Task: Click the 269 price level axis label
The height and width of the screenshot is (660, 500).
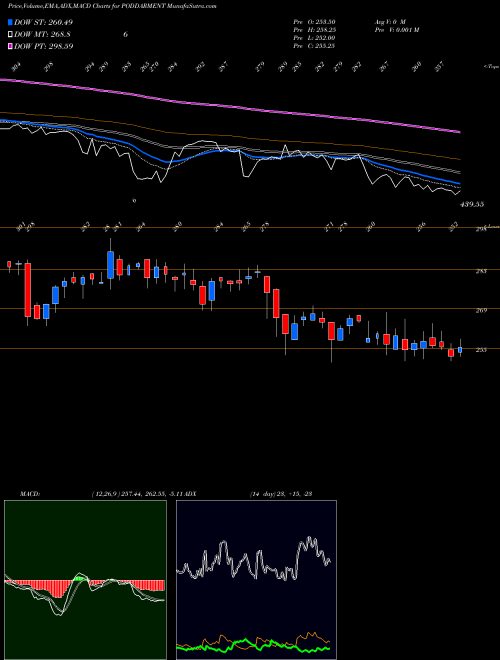Action: pos(481,311)
